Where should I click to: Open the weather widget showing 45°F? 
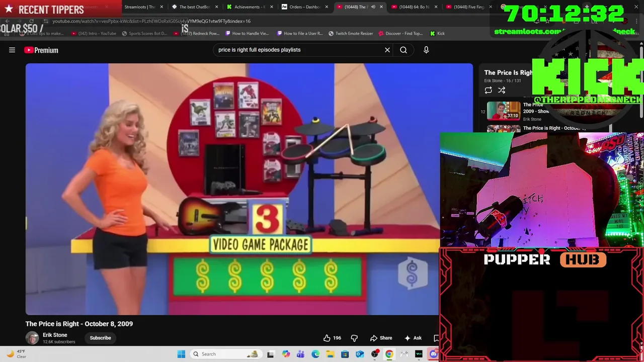click(x=16, y=354)
